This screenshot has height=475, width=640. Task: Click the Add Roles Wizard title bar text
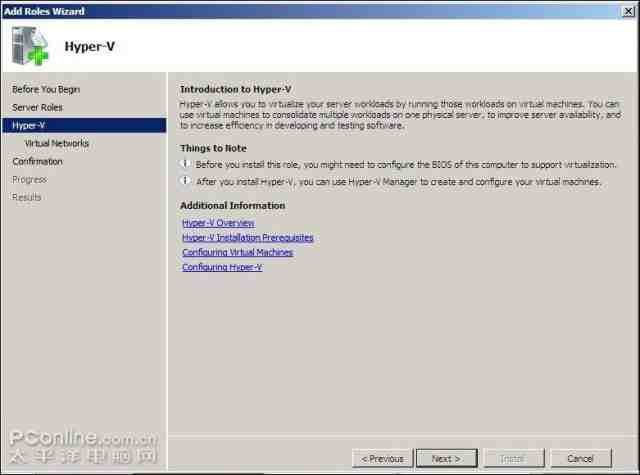[x=44, y=11]
